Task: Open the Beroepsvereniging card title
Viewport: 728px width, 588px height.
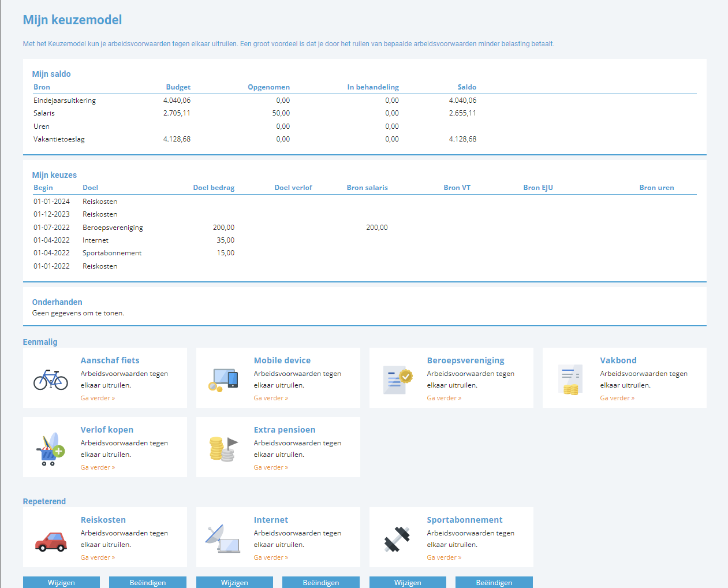Action: (465, 360)
